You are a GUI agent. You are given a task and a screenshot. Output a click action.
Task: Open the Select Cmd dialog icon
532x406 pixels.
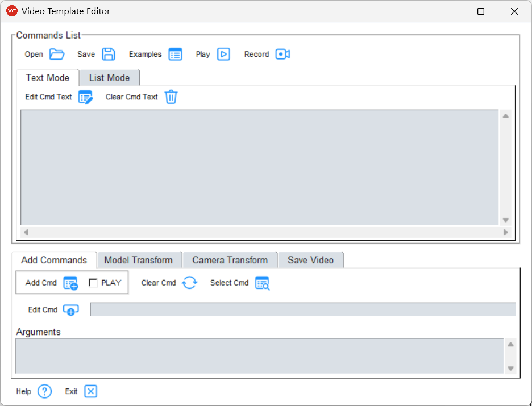(x=261, y=282)
